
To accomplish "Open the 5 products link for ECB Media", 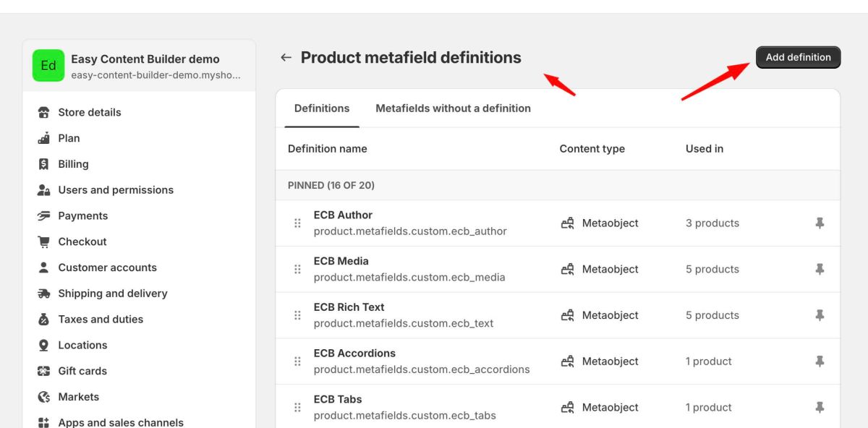I will (x=712, y=269).
